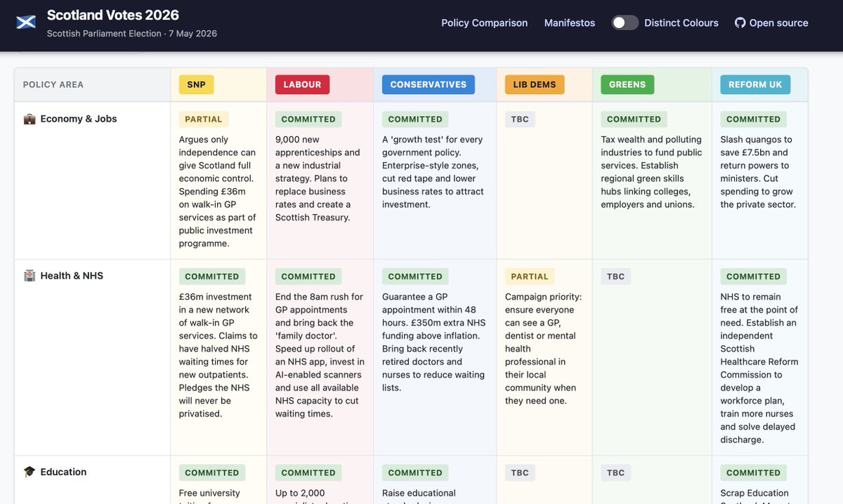Click Reform UK's Committed badge for Economy & Jobs
This screenshot has width=843, height=504.
(x=754, y=119)
